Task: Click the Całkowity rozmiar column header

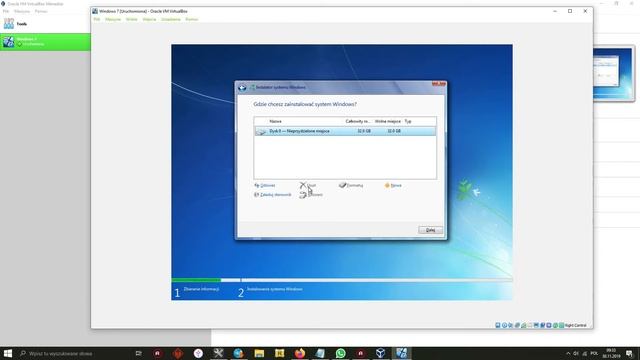Action: tap(358, 121)
